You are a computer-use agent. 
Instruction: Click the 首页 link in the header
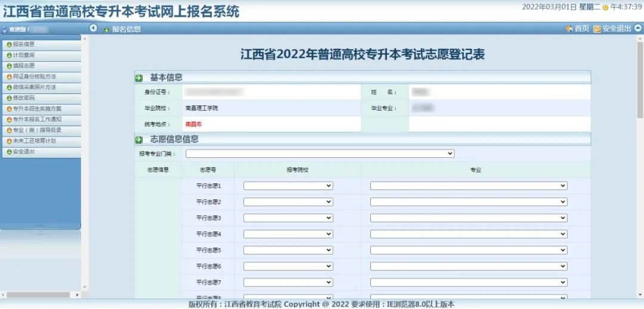pos(581,29)
